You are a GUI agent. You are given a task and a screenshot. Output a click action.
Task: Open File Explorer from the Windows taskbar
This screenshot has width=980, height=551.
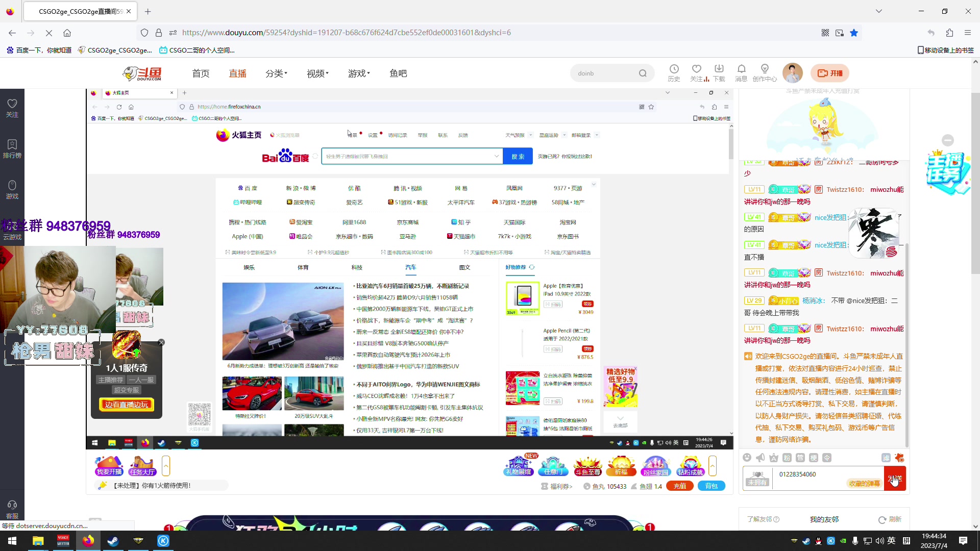click(38, 541)
